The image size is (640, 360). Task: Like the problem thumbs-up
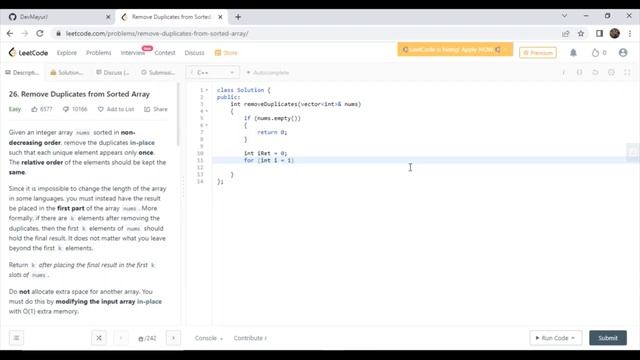pyautogui.click(x=34, y=109)
